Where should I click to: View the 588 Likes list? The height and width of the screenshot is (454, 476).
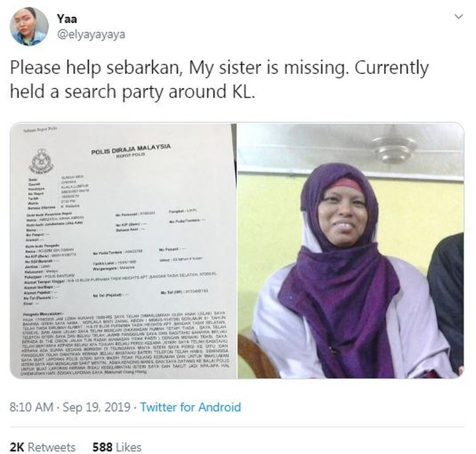[117, 447]
